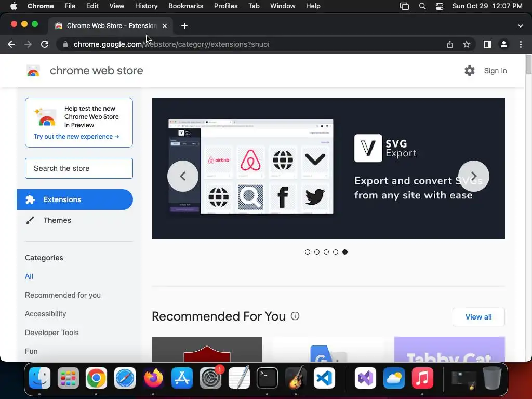
Task: Open the Chrome side panel
Action: click(487, 44)
